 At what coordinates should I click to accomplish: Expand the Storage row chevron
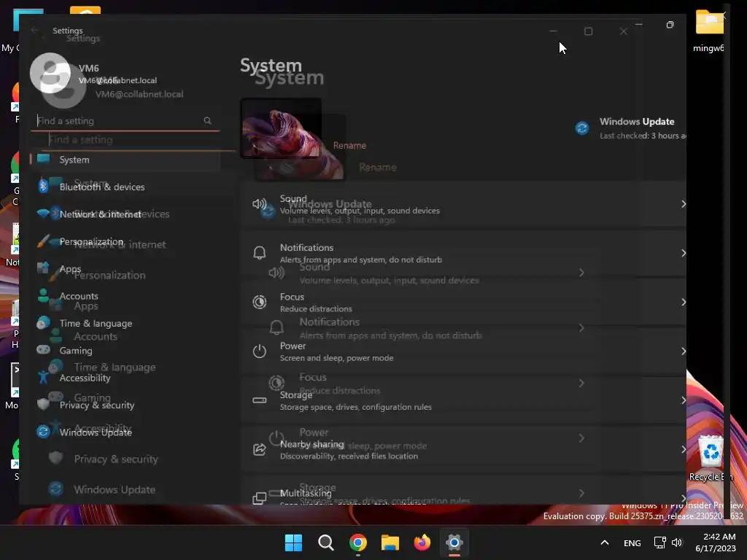pos(683,400)
